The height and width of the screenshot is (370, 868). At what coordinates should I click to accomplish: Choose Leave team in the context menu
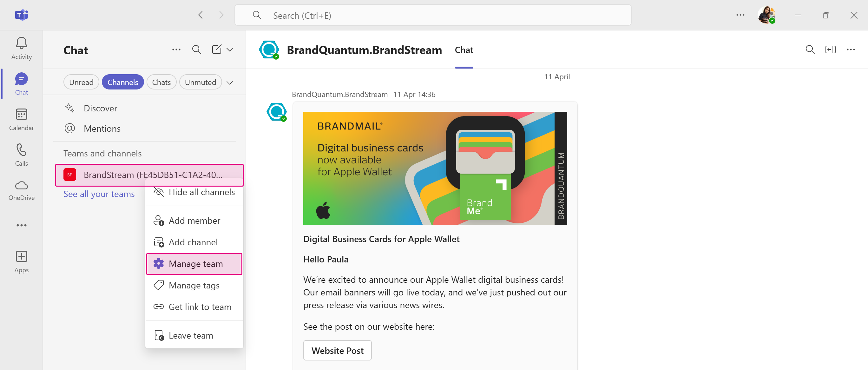click(x=194, y=335)
